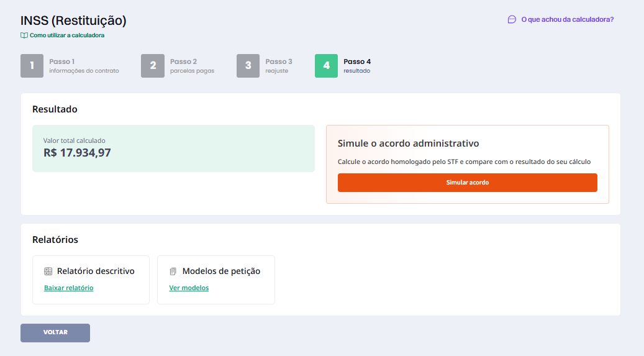Switch to Passo 2 parcelas pagas
The image size is (644, 356).
pyautogui.click(x=192, y=66)
